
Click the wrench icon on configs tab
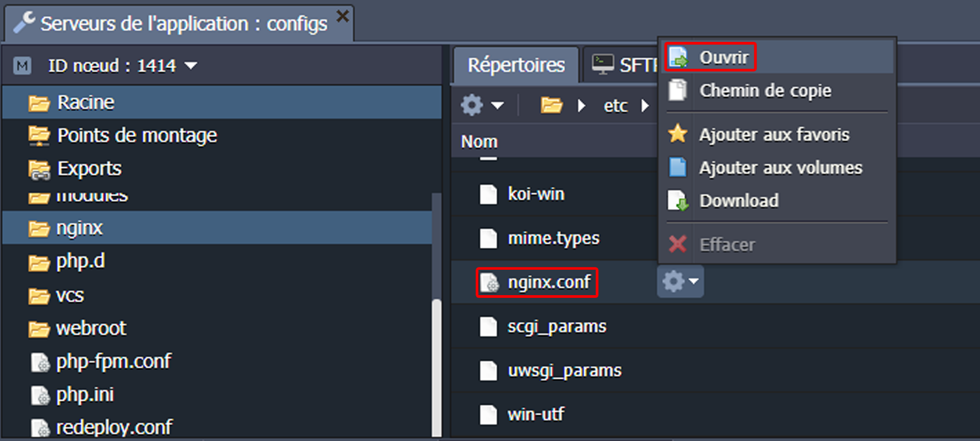(24, 23)
